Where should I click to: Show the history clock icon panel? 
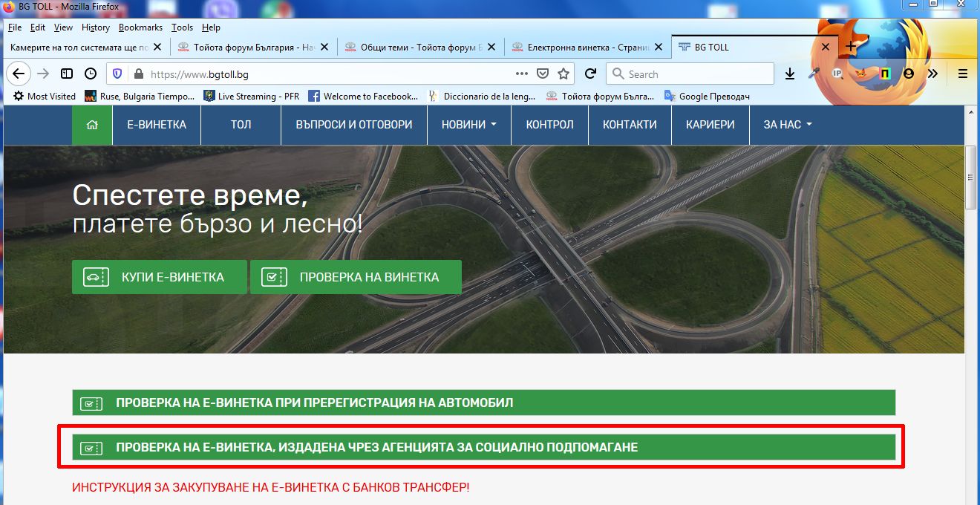click(90, 74)
